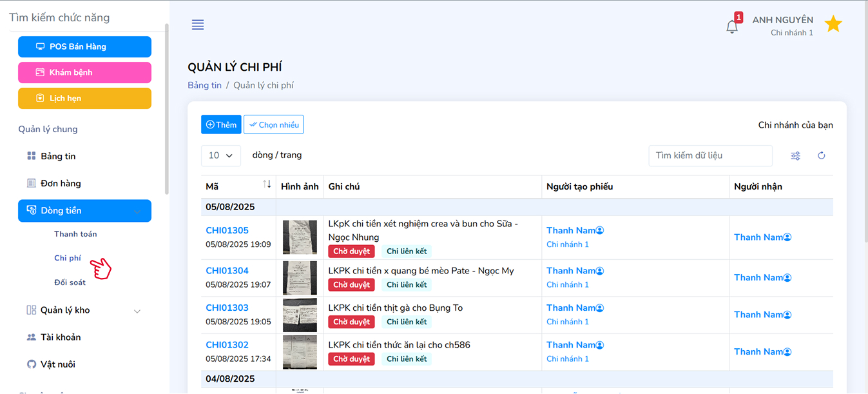This screenshot has height=394, width=868.
Task: Open expense record CHI01305
Action: [227, 230]
